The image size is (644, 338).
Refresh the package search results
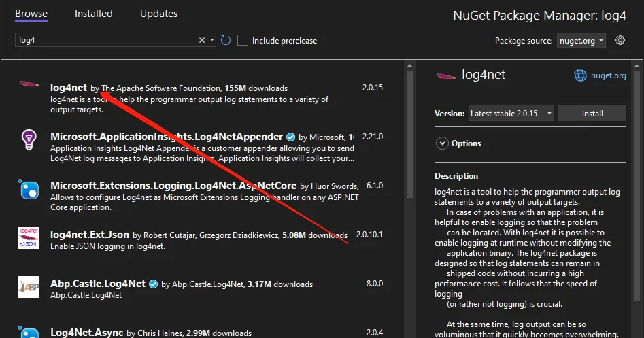226,40
